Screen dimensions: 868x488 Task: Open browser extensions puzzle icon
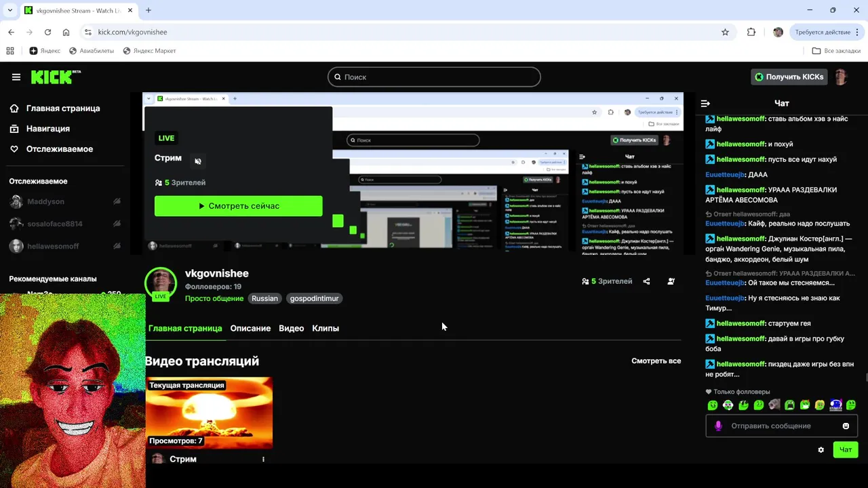[751, 32]
